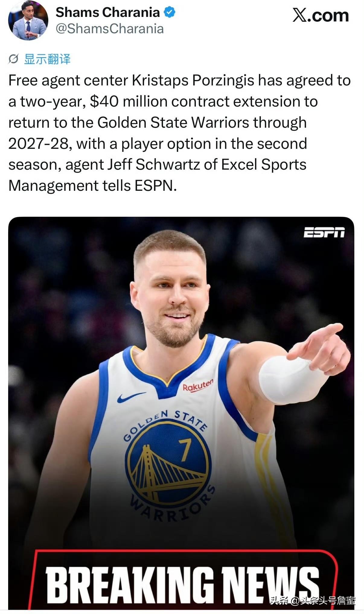Click the ESPN logo on the photo

(x=324, y=232)
